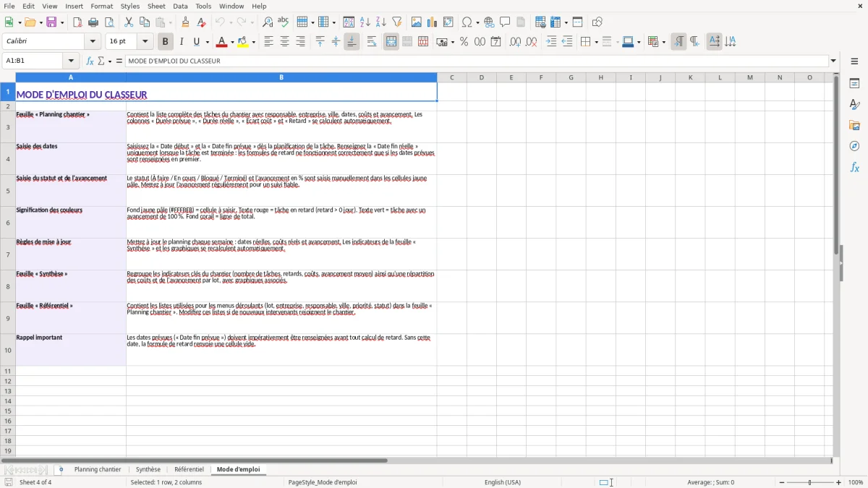Increase indent
Screen dimensions: 868x488
coord(551,42)
